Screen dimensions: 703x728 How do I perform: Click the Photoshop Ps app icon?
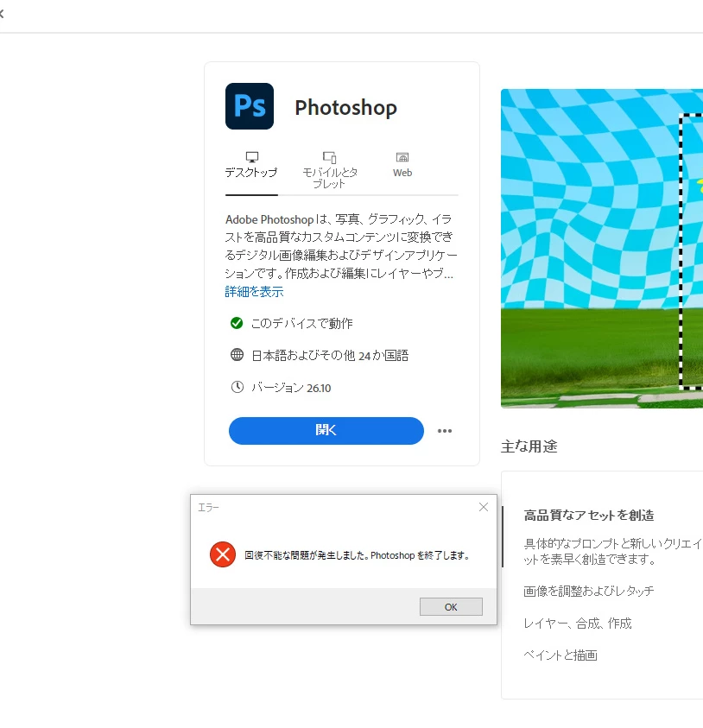point(250,106)
